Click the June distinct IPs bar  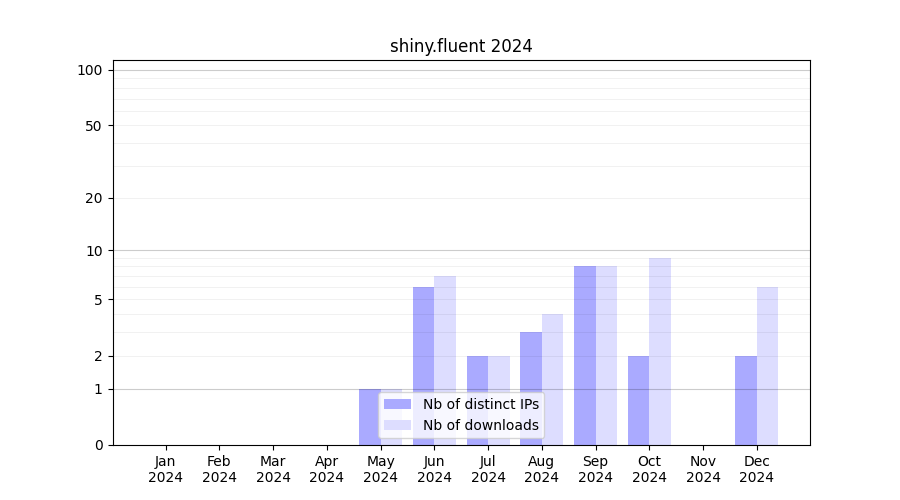coord(423,365)
